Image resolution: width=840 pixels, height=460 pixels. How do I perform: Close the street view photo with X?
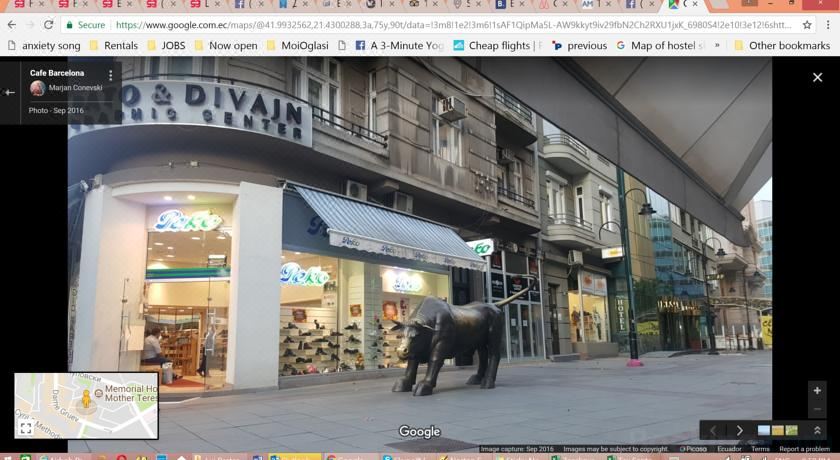tap(817, 77)
